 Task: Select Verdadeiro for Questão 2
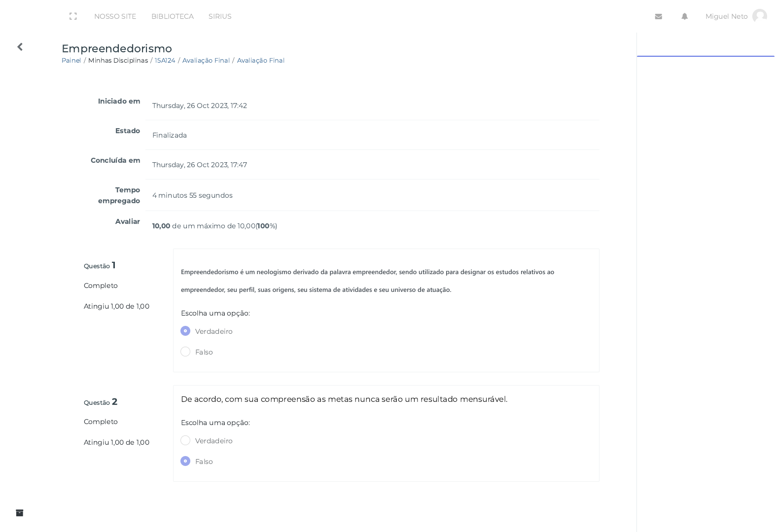(x=185, y=440)
